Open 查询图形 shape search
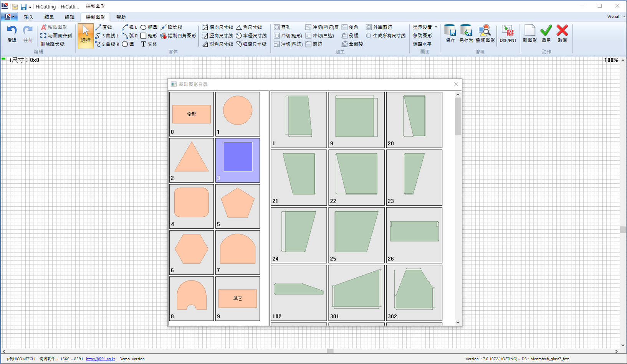Viewport: 627px width, 364px height. (x=485, y=33)
